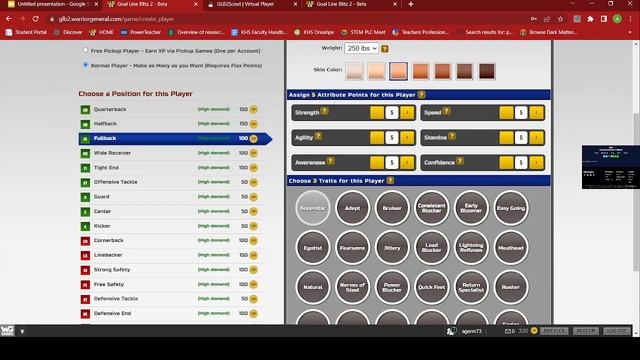640x360 pixels.
Task: Increase Speed attribute
Action: 536,113
